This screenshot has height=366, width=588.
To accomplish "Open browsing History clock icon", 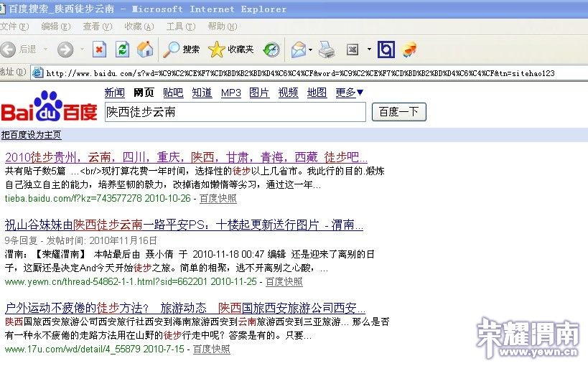I will [x=271, y=50].
